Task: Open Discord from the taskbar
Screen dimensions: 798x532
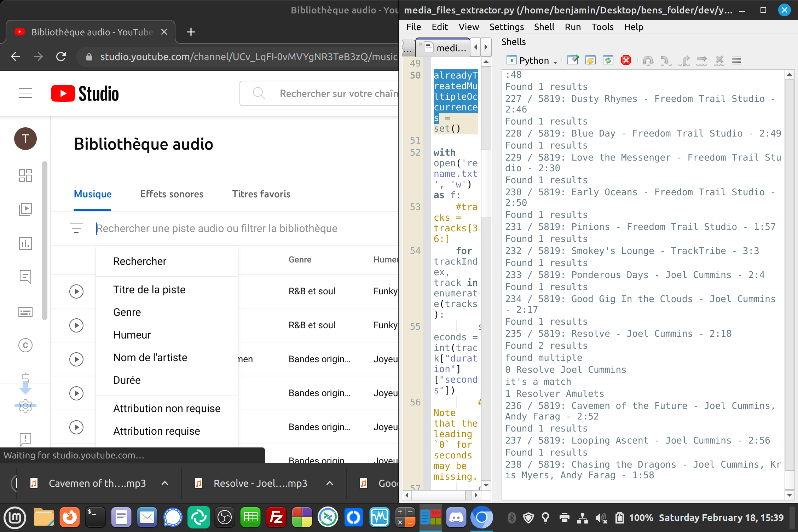Action: click(x=456, y=518)
